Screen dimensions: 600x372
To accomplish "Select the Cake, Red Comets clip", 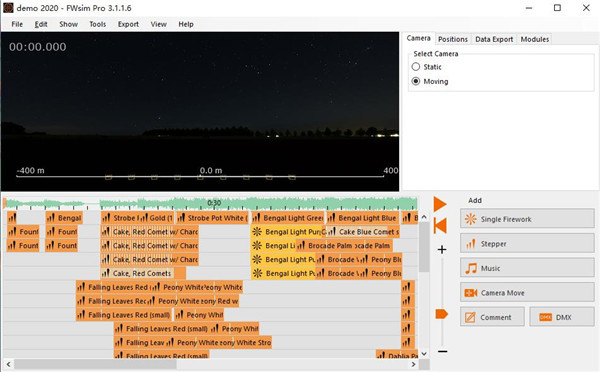I will pos(143,273).
